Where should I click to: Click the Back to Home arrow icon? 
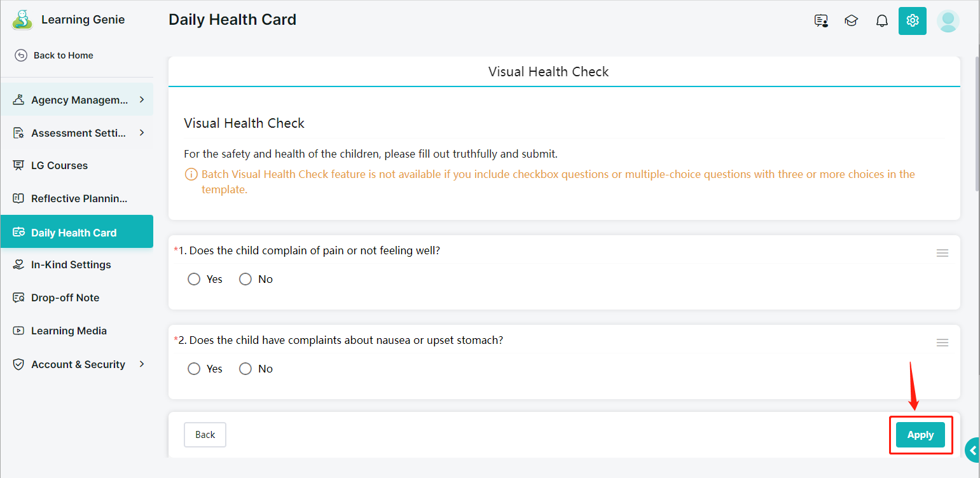pyautogui.click(x=21, y=55)
